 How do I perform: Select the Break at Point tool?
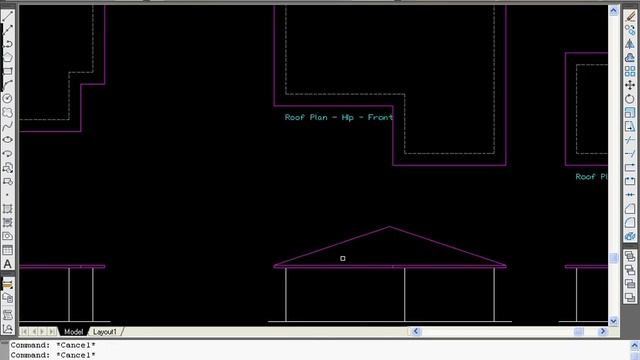click(630, 168)
